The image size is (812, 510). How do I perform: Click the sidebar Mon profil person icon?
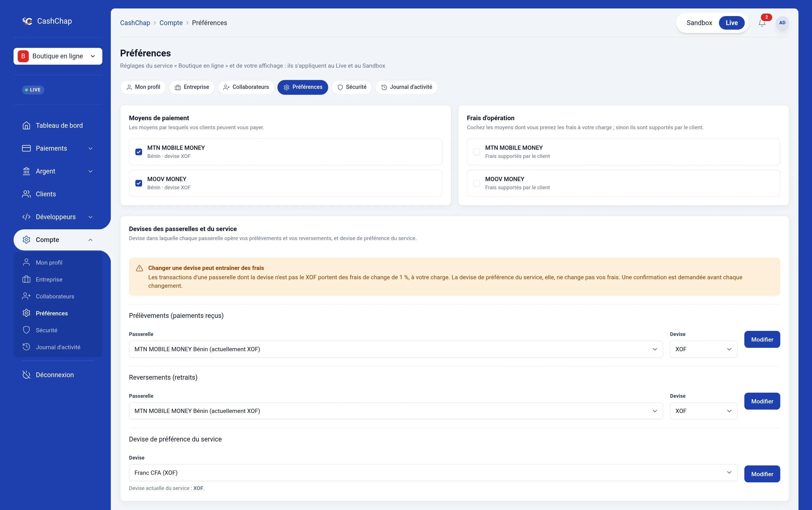pos(26,262)
